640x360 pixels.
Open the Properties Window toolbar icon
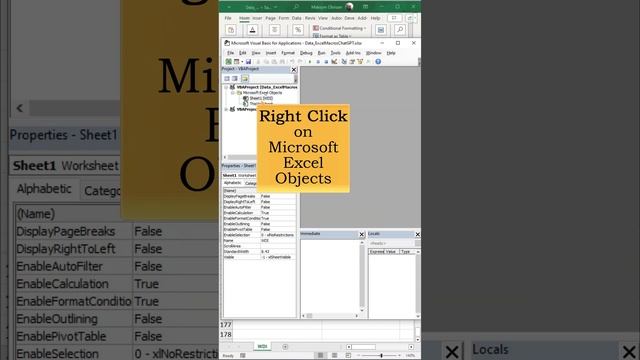[x=352, y=62]
